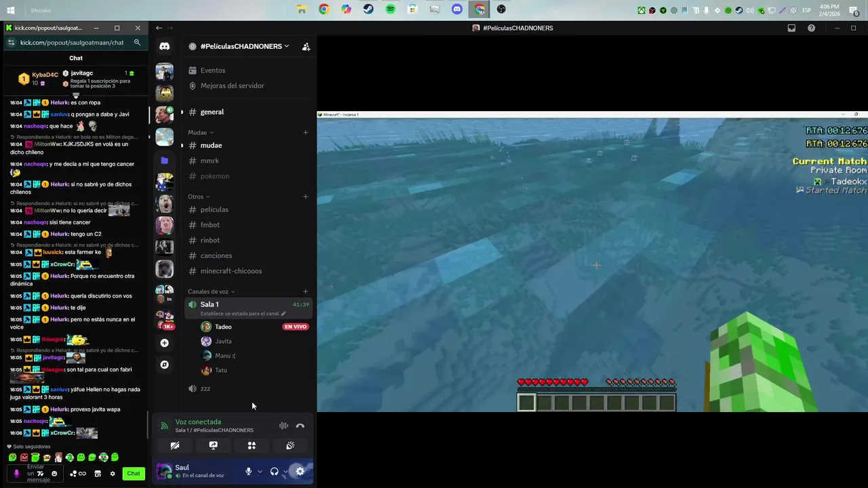868x488 pixels.
Task: Mute the Discord microphone
Action: tap(248, 472)
